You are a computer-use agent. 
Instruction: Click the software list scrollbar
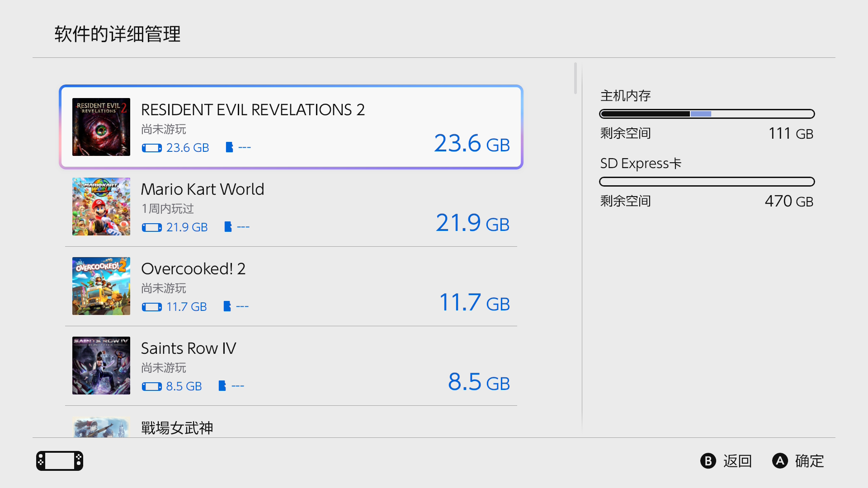[x=575, y=79]
